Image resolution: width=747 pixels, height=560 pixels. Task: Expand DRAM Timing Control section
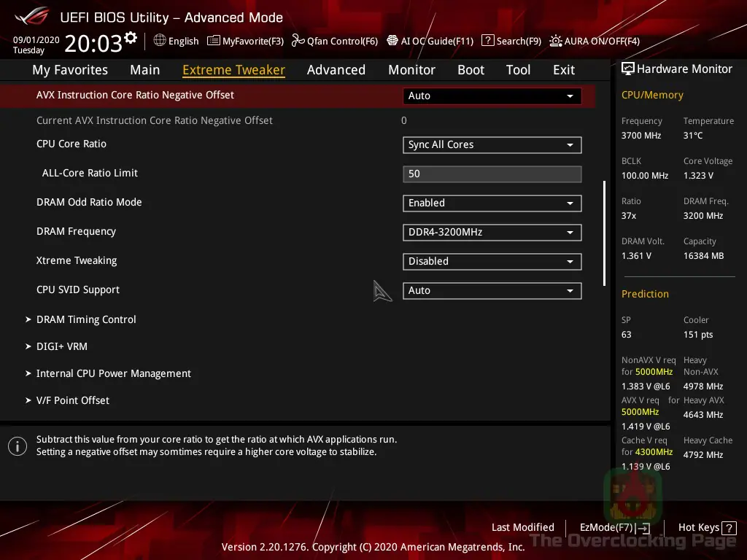pos(86,319)
